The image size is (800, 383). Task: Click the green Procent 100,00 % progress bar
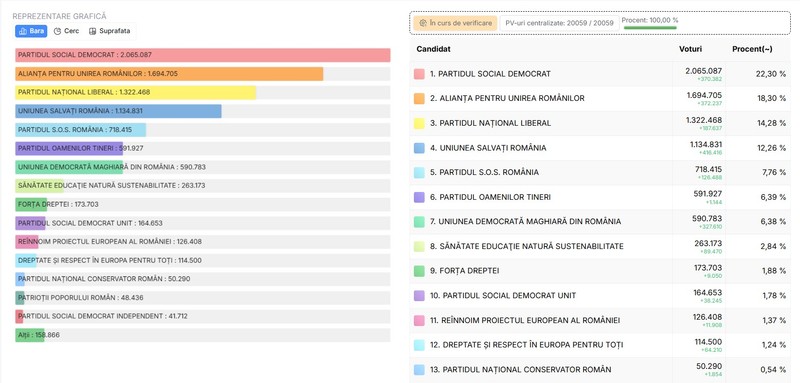click(650, 28)
